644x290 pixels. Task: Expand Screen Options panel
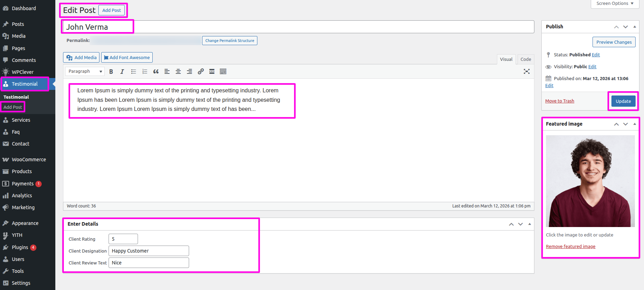(615, 3)
